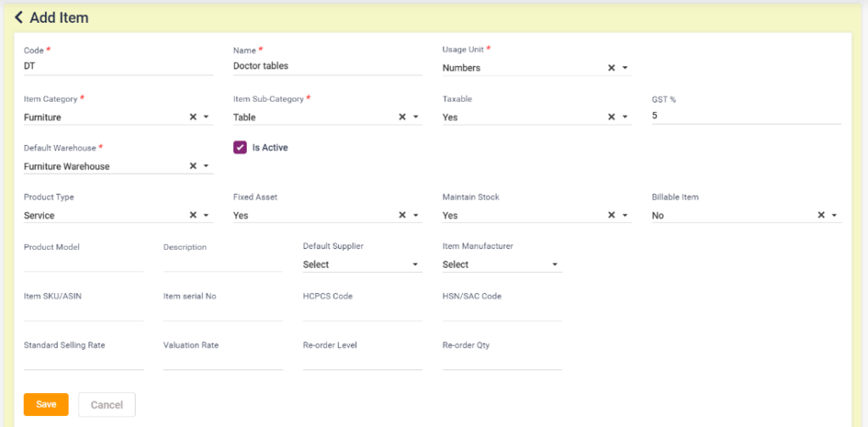Expand the Item Manufacturer dropdown
The width and height of the screenshot is (868, 427).
point(502,264)
